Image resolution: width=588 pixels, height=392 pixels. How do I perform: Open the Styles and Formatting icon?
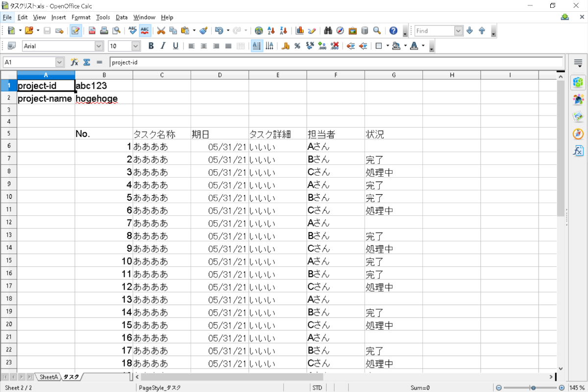(11, 46)
